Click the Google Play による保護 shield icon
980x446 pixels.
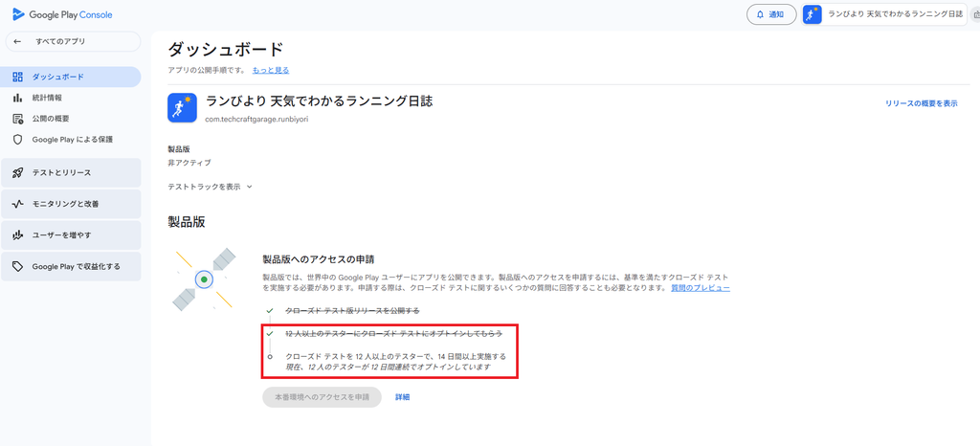pyautogui.click(x=17, y=140)
